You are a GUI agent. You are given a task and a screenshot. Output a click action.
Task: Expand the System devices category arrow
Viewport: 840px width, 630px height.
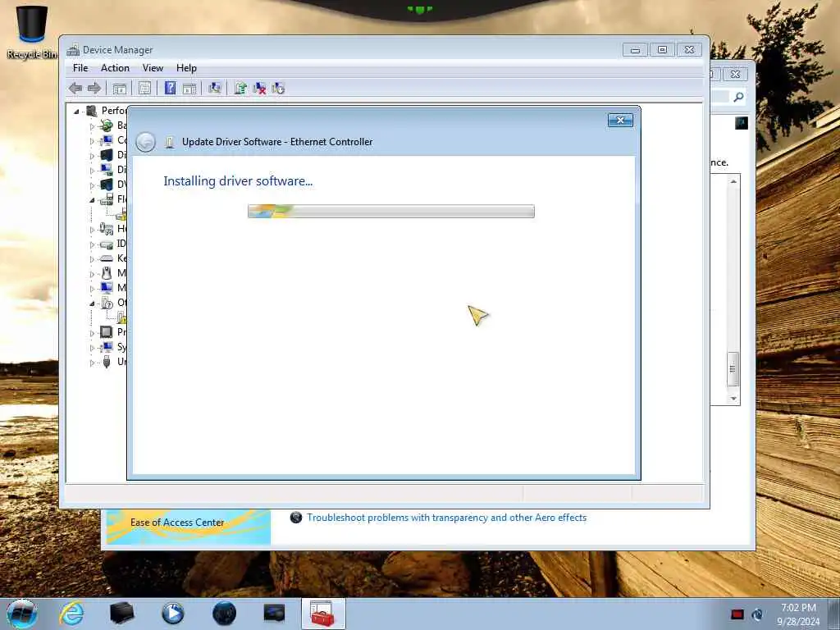92,348
